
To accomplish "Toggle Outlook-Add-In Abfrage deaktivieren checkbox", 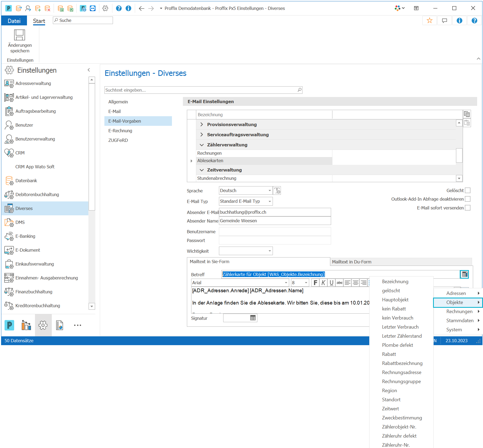I will pos(468,199).
